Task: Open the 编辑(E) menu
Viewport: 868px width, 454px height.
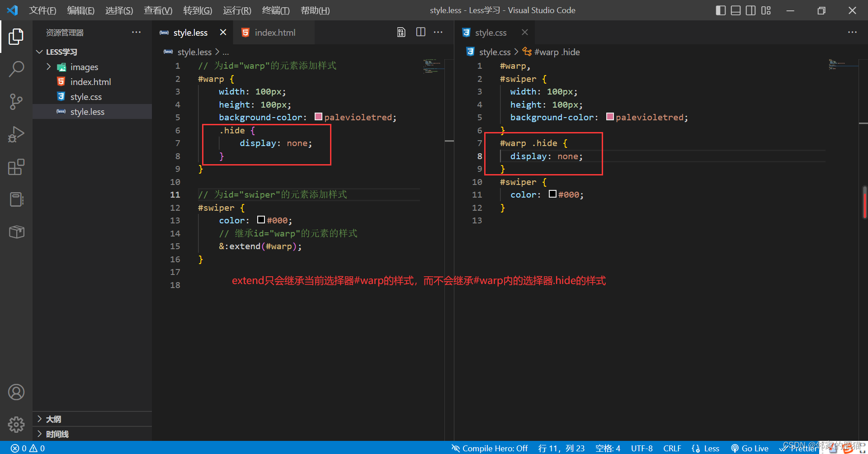Action: (x=80, y=10)
